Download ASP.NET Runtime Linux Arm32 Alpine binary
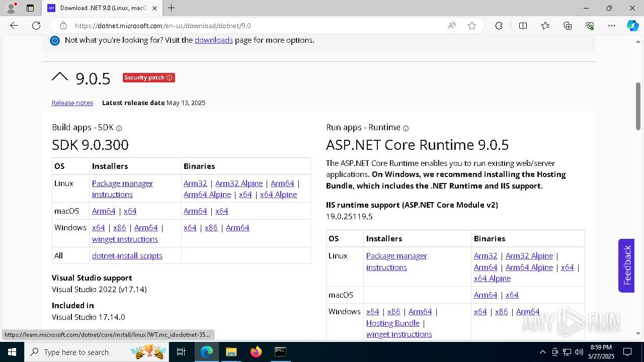 pyautogui.click(x=529, y=256)
